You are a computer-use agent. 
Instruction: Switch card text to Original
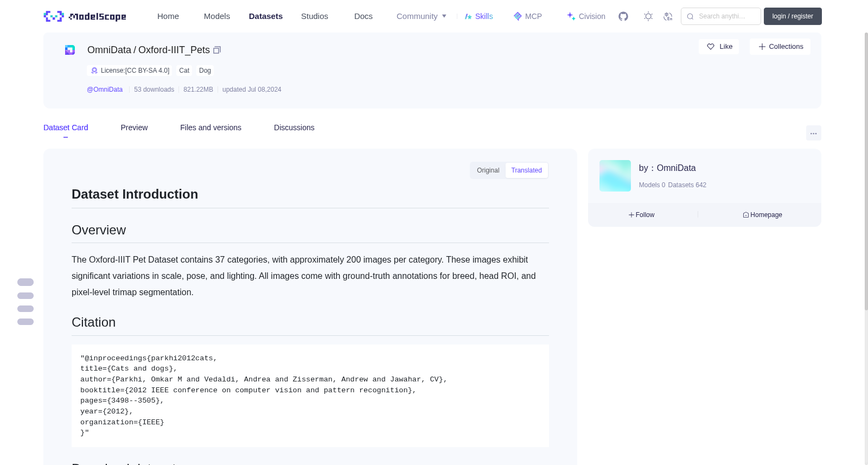point(488,170)
